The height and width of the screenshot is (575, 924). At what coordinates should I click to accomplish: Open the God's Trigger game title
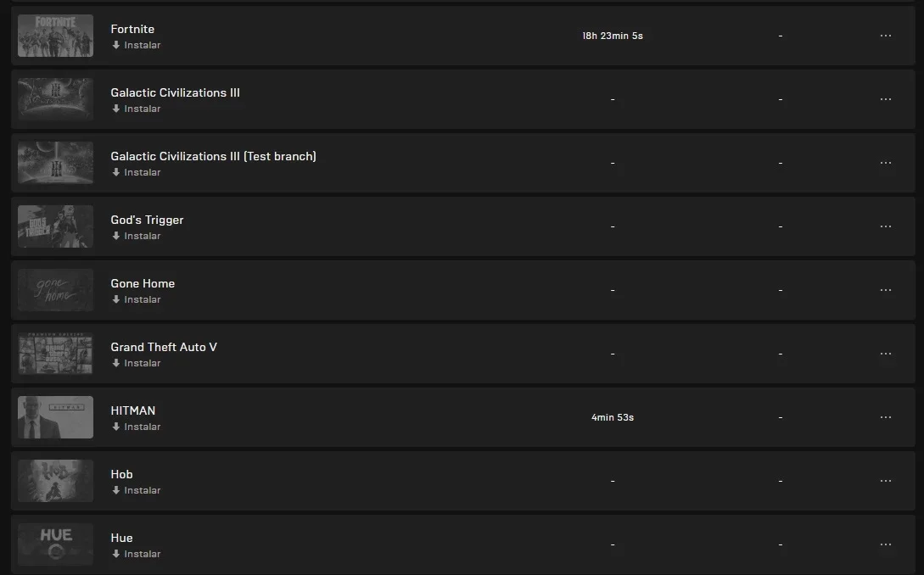(147, 220)
